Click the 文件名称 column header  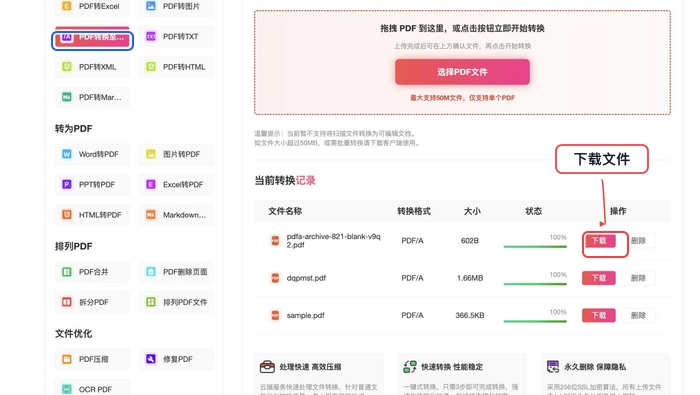pos(285,211)
